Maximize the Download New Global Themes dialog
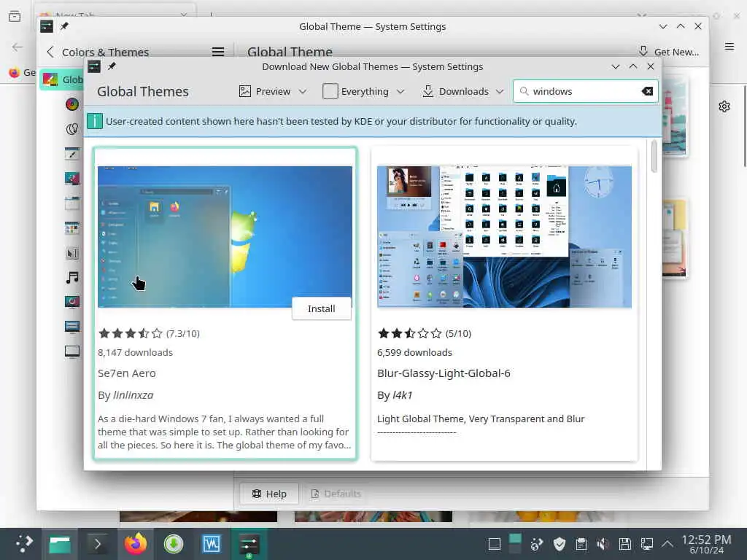The width and height of the screenshot is (747, 560). pos(632,66)
